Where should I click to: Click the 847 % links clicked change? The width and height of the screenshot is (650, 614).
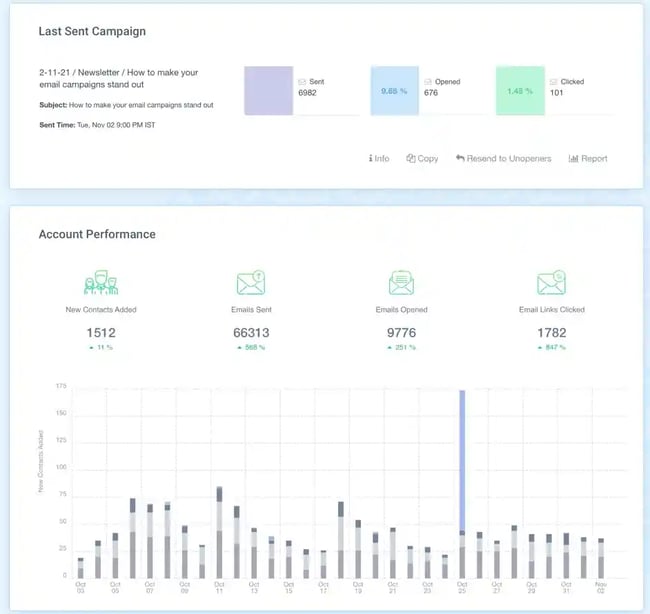(551, 348)
